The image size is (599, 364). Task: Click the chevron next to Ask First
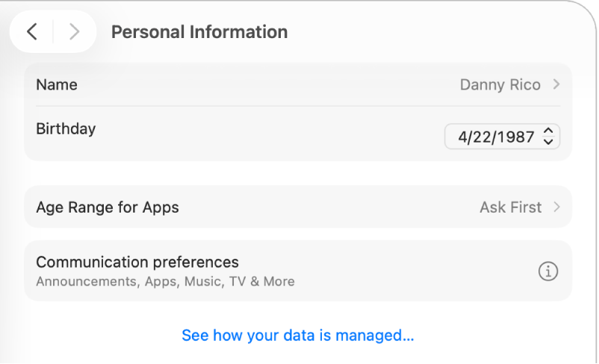[556, 207]
